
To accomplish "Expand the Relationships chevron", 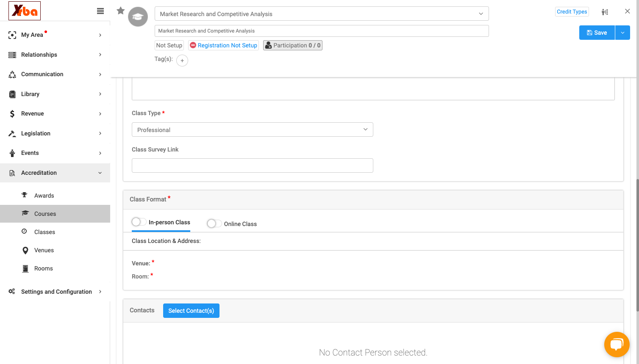I will coord(100,55).
